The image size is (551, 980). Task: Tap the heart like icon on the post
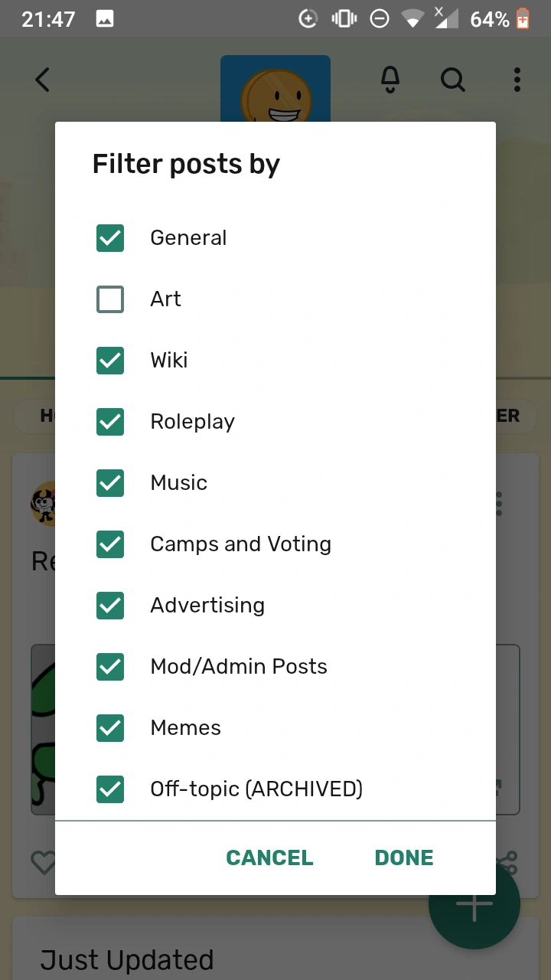[44, 861]
